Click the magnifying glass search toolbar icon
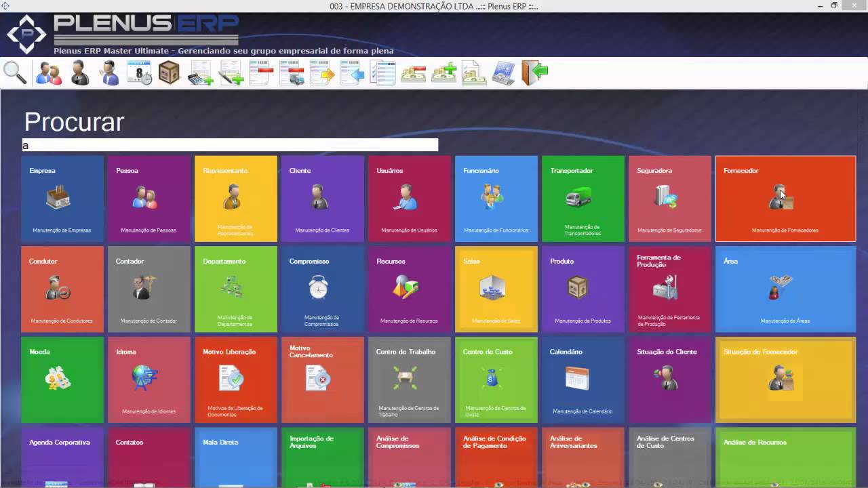This screenshot has height=488, width=868. tap(15, 73)
